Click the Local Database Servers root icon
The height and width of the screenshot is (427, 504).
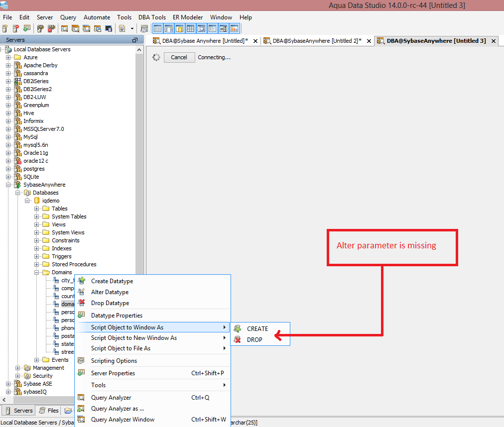(8, 49)
